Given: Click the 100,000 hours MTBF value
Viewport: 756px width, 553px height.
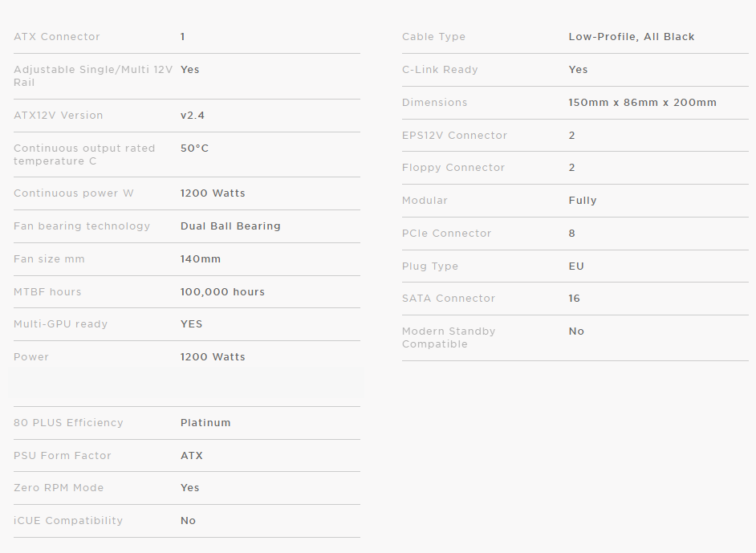Looking at the screenshot, I should pos(222,292).
